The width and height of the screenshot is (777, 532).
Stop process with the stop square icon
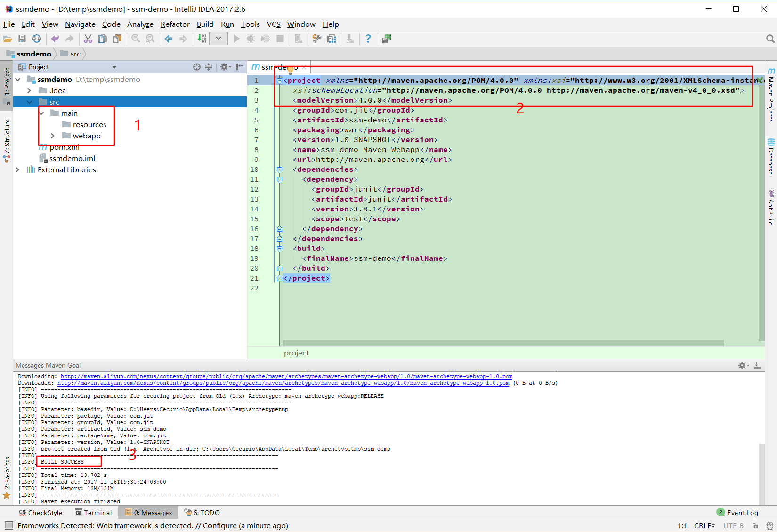(x=280, y=39)
